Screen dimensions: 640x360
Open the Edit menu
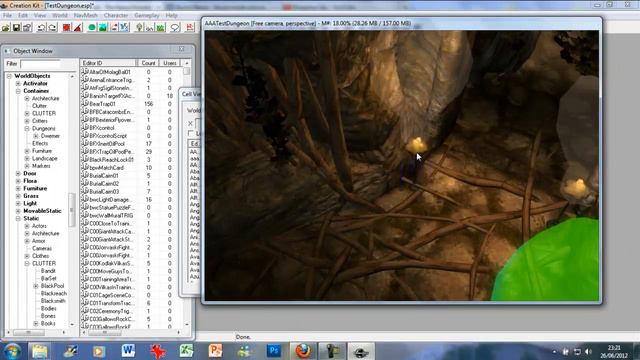tap(23, 15)
